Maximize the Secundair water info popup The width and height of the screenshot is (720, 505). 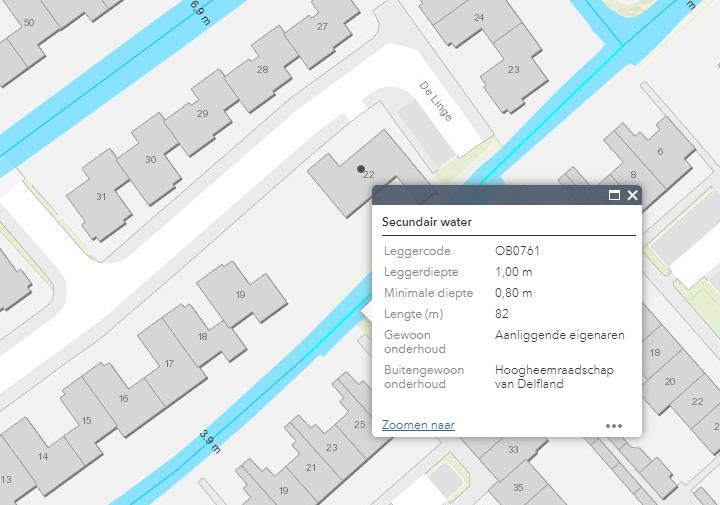point(614,196)
